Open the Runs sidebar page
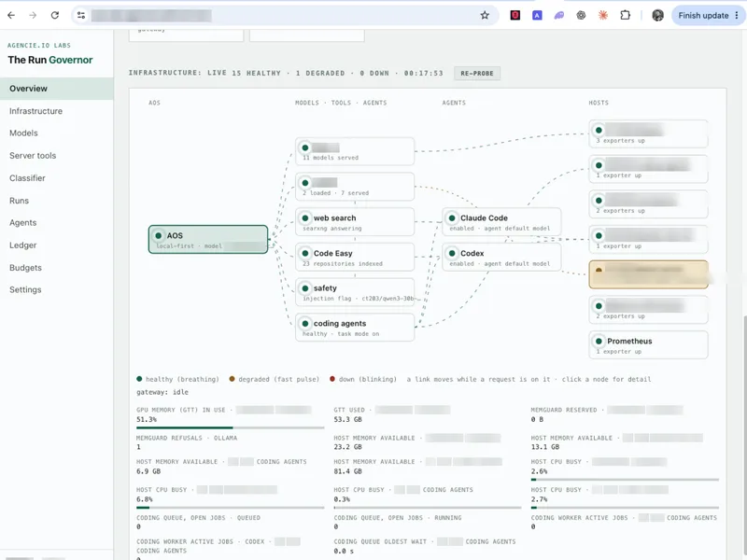This screenshot has width=747, height=560. (x=57, y=201)
